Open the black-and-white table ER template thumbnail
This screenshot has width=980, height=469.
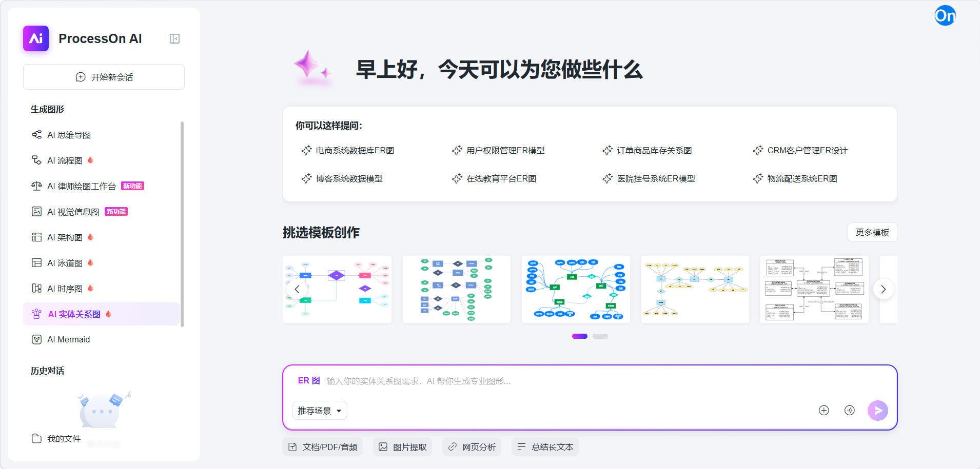(814, 289)
